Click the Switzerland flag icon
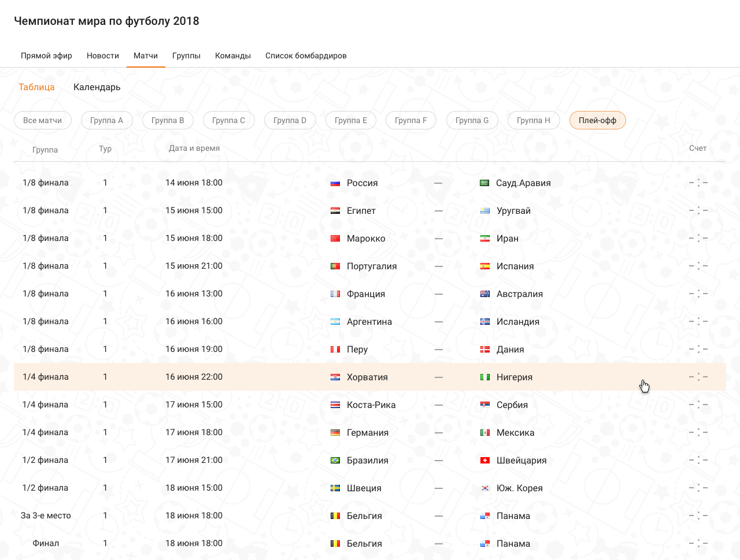The width and height of the screenshot is (740, 560). 485,461
